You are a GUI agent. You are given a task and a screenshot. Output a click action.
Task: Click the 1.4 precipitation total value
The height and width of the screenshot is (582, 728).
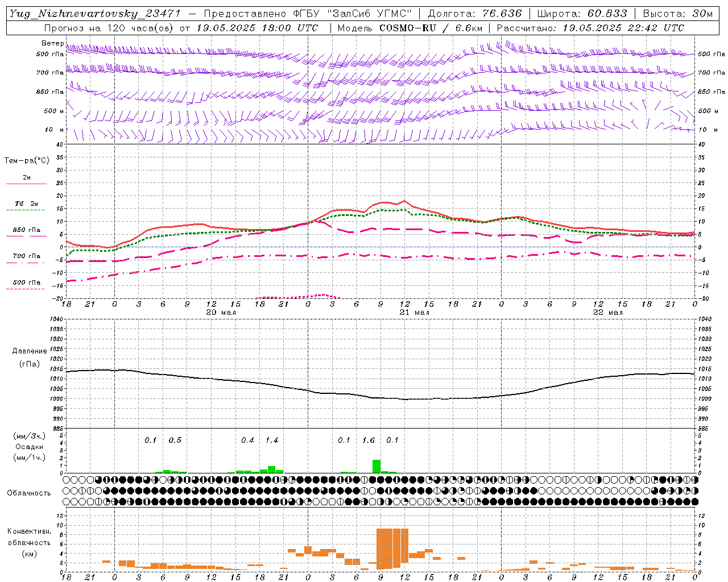[x=272, y=440]
